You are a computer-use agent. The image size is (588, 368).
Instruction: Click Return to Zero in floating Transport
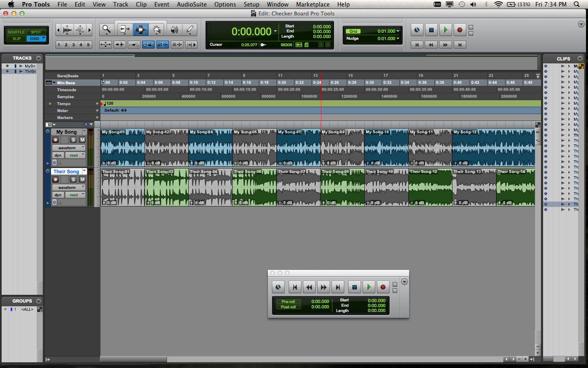click(x=295, y=287)
